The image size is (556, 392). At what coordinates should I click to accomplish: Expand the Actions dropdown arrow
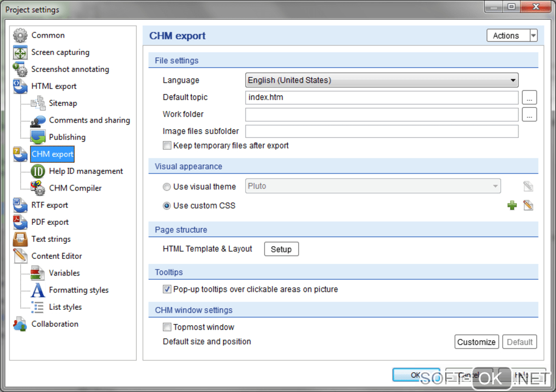click(x=533, y=36)
